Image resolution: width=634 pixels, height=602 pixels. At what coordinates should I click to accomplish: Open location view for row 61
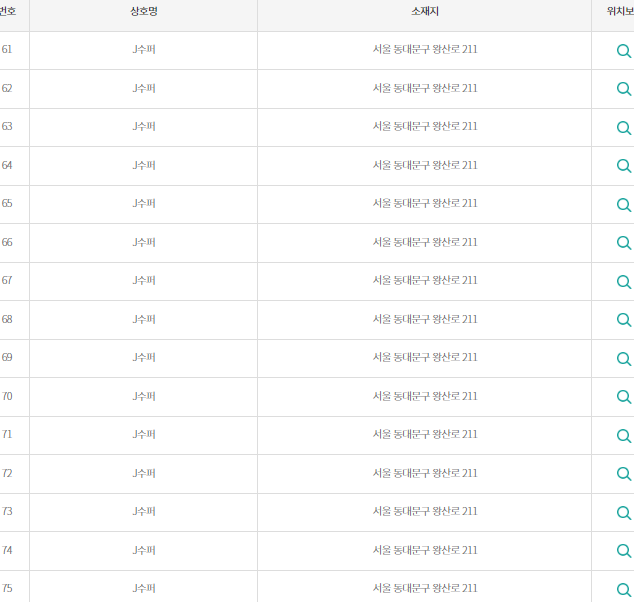624,51
